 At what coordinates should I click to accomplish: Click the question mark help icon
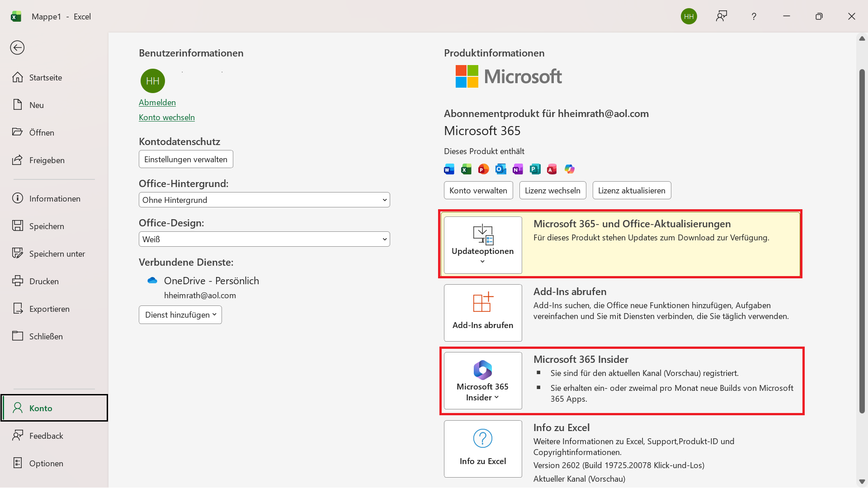pos(754,17)
